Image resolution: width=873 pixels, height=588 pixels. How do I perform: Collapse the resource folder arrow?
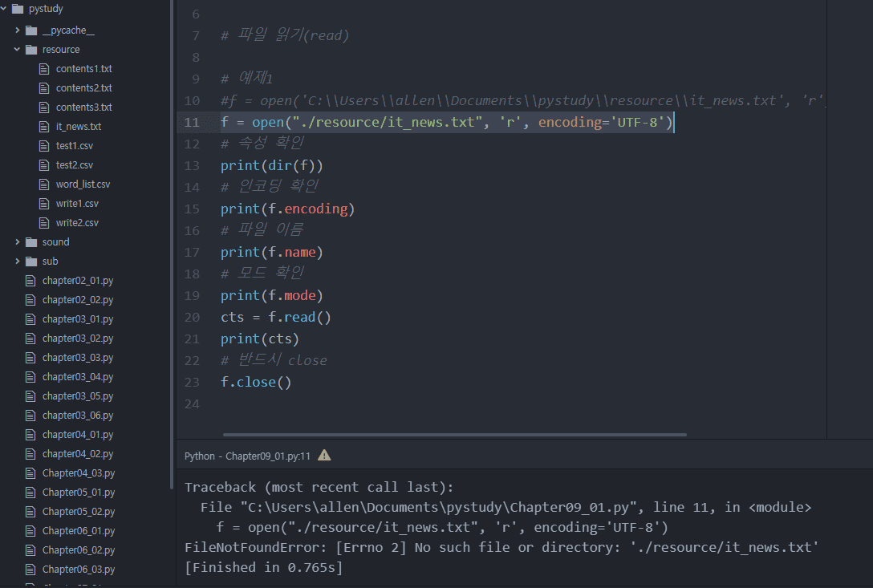(x=18, y=50)
